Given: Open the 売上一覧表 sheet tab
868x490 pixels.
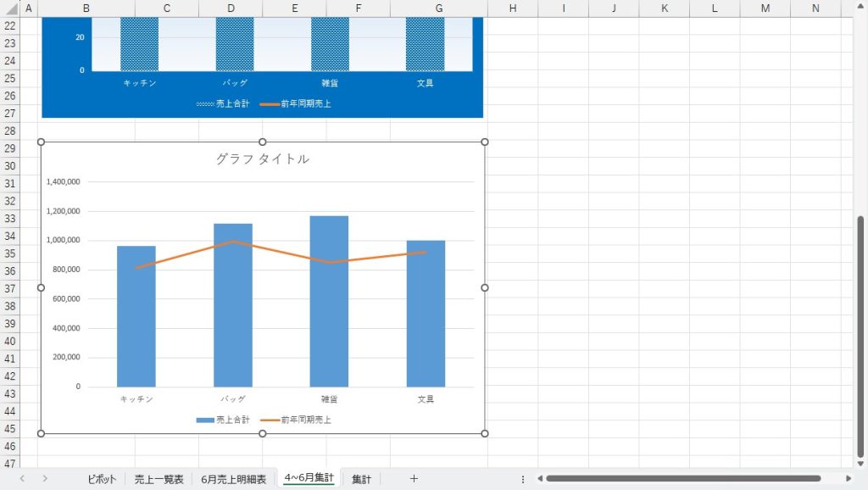Looking at the screenshot, I should click(159, 479).
